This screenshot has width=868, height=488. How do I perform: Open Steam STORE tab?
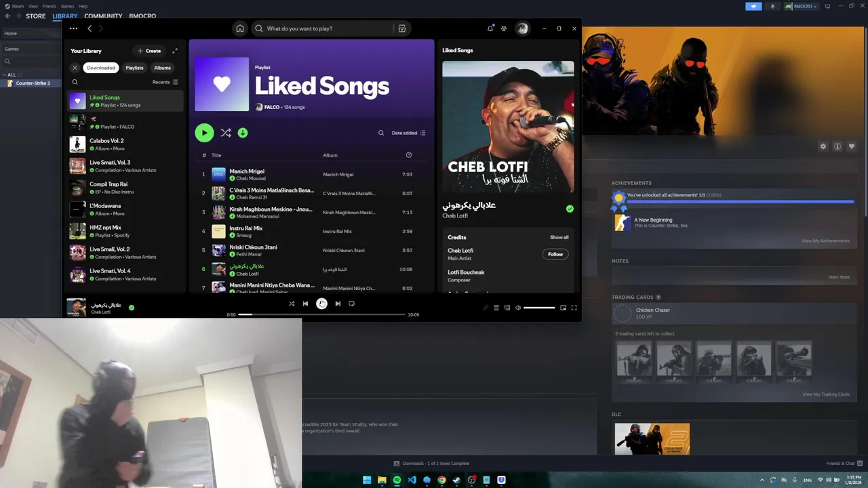coord(36,16)
